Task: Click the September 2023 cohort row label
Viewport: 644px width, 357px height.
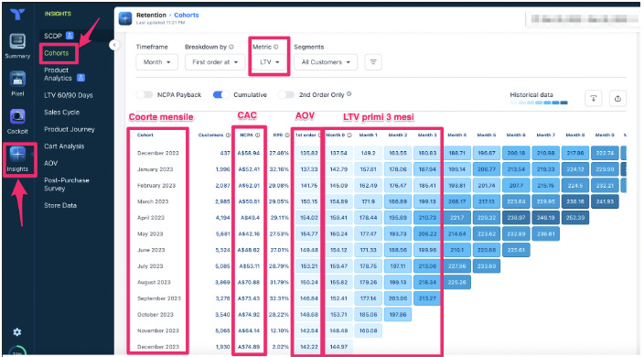Action: click(x=159, y=298)
